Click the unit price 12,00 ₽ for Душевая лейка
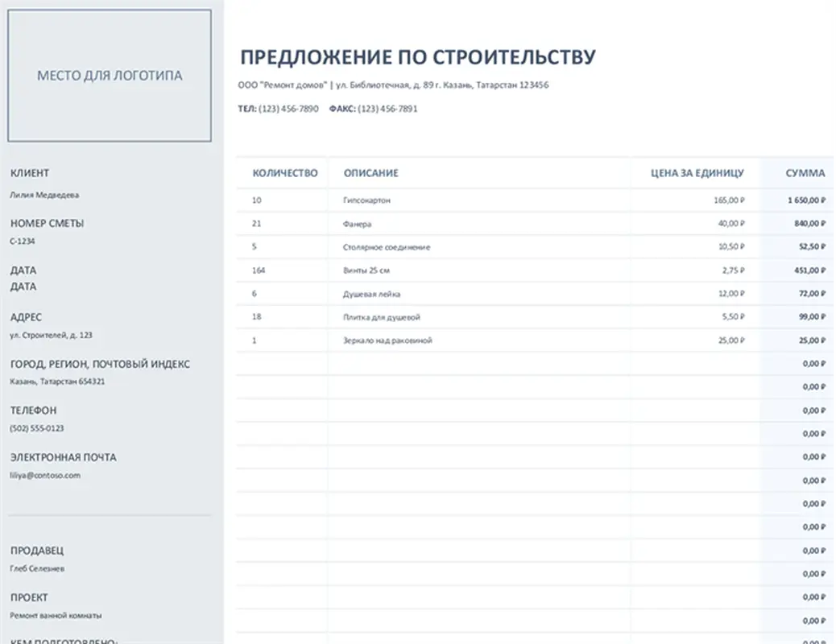Screen dimensions: 836x644 (x=730, y=294)
